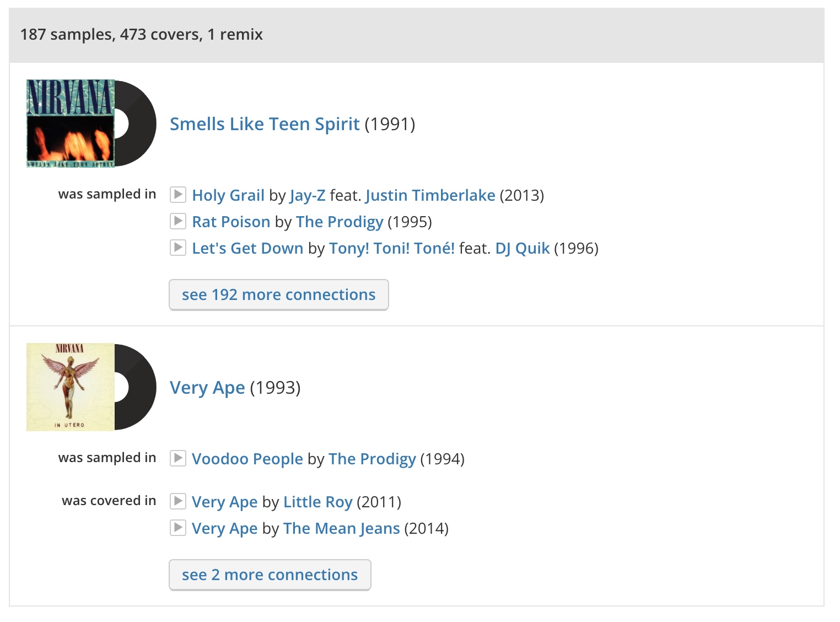Go to Little Roy artist page
This screenshot has width=840, height=622.
(317, 502)
